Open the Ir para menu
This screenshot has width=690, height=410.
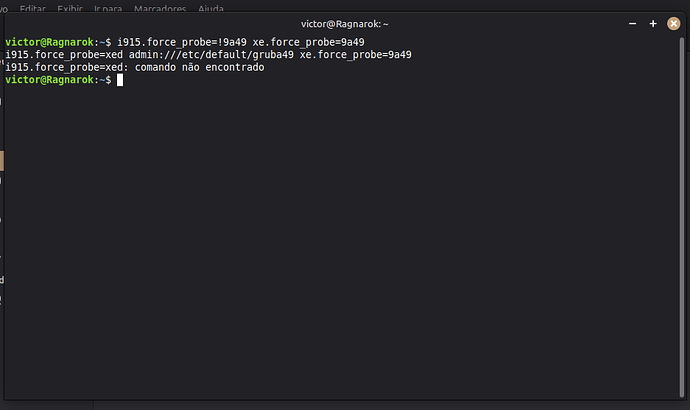coord(108,8)
